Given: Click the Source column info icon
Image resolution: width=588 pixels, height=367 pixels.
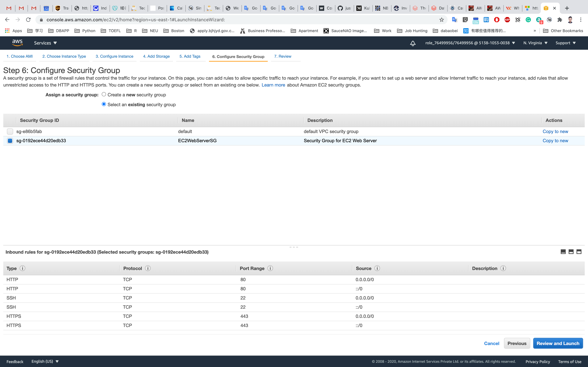Looking at the screenshot, I should point(377,268).
